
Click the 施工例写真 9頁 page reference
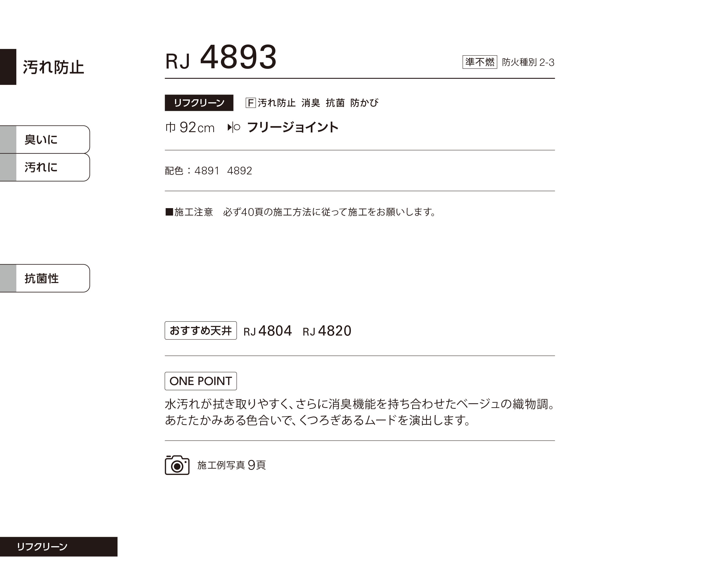[x=231, y=465]
